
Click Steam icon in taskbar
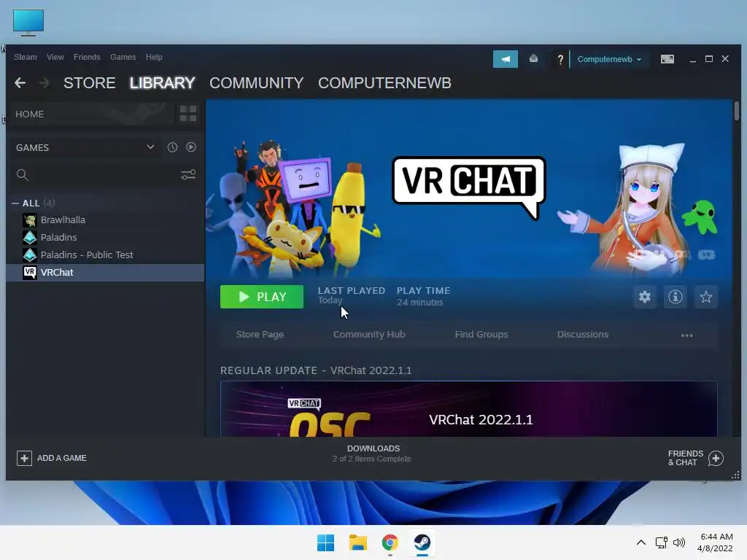(422, 542)
